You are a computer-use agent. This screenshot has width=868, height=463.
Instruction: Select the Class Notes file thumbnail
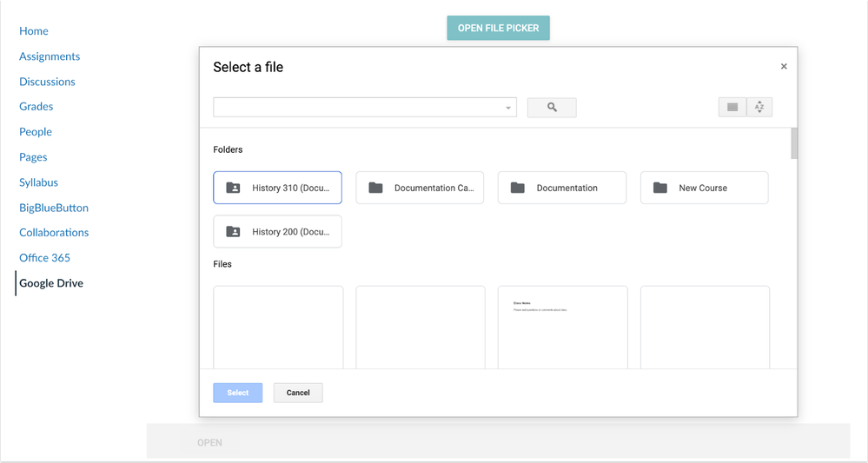[x=562, y=327]
